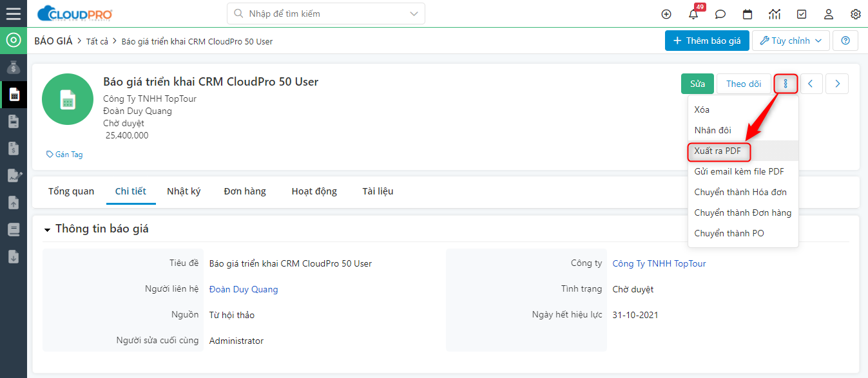Open notifications bell with 49 badge
The image size is (868, 378).
[694, 14]
